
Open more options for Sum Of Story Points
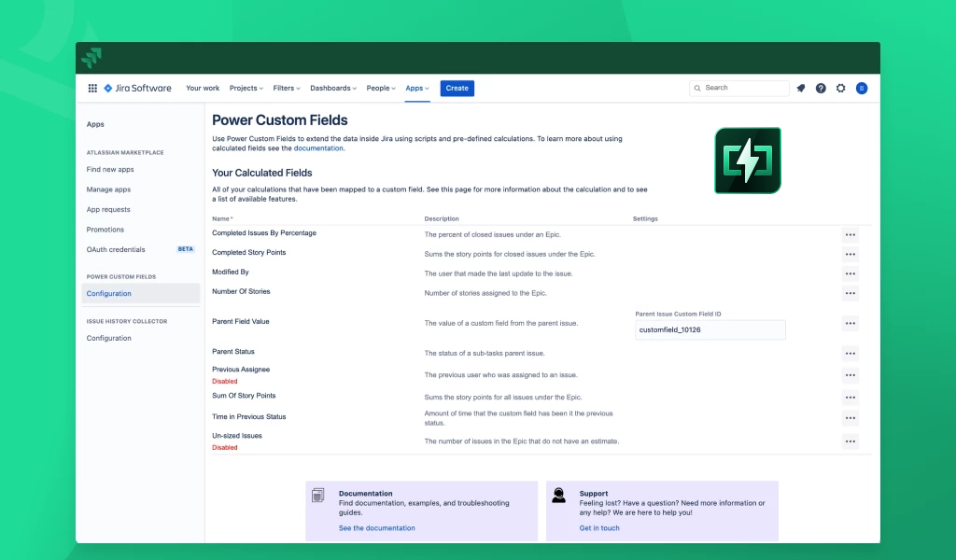[x=850, y=398]
